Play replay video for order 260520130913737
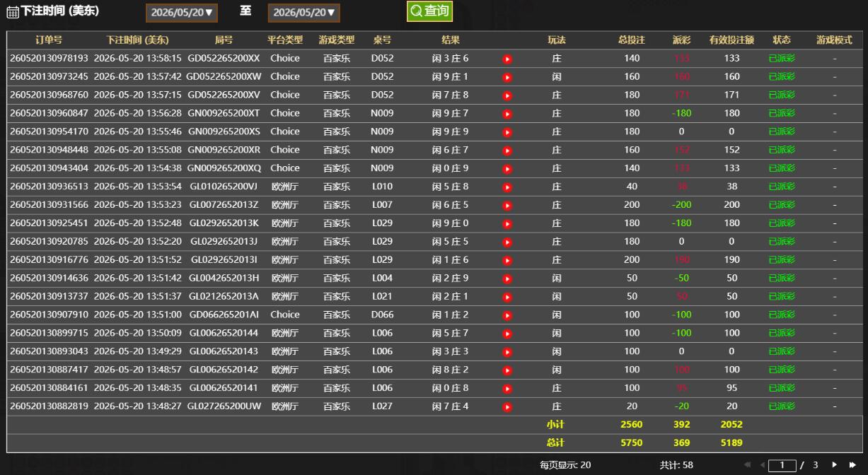The height and width of the screenshot is (475, 868). (x=507, y=298)
